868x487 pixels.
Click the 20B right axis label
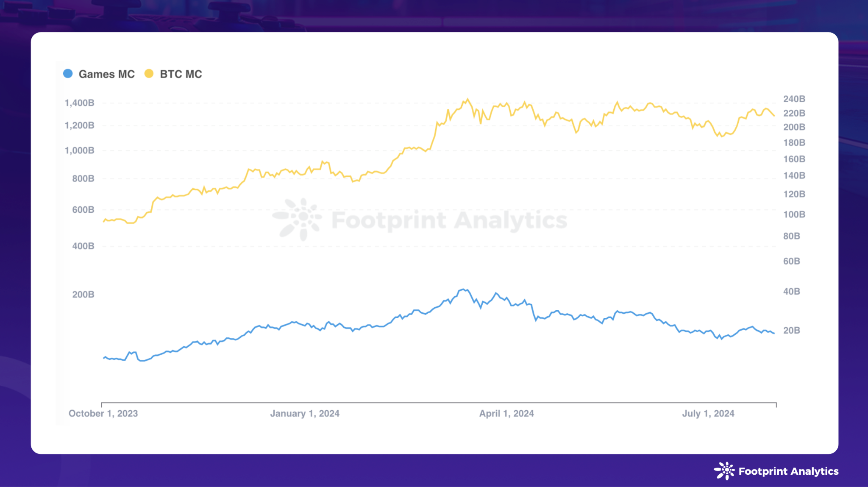(791, 331)
